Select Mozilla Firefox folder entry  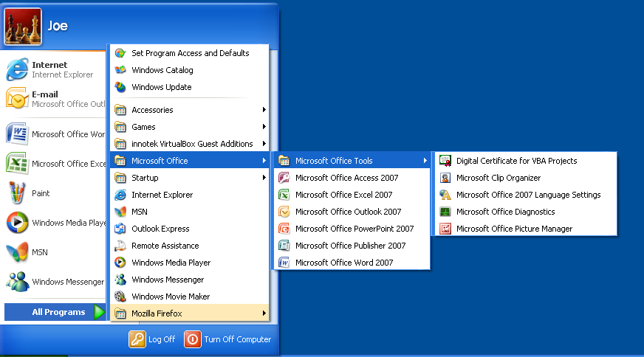click(x=189, y=313)
